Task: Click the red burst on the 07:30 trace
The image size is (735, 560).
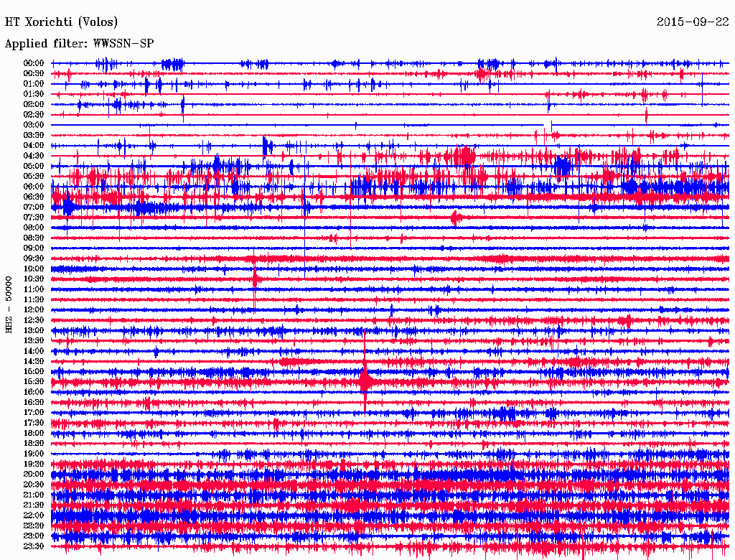Action: [x=456, y=218]
